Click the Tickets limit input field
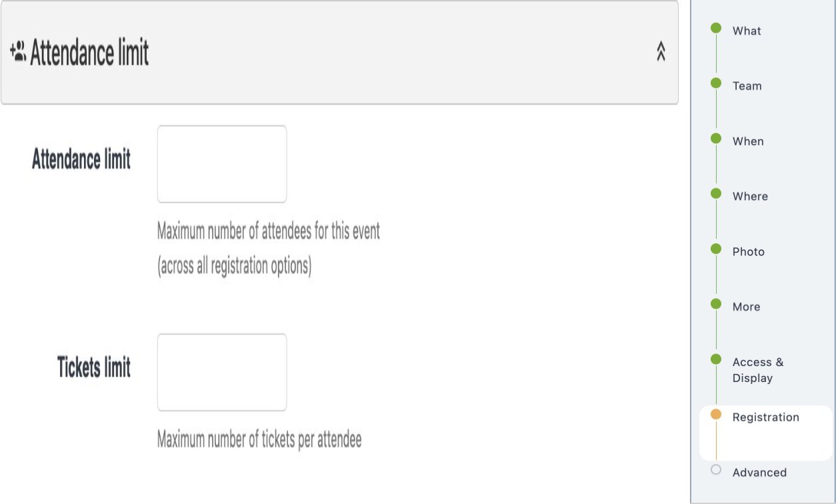This screenshot has width=836, height=504. tap(222, 371)
